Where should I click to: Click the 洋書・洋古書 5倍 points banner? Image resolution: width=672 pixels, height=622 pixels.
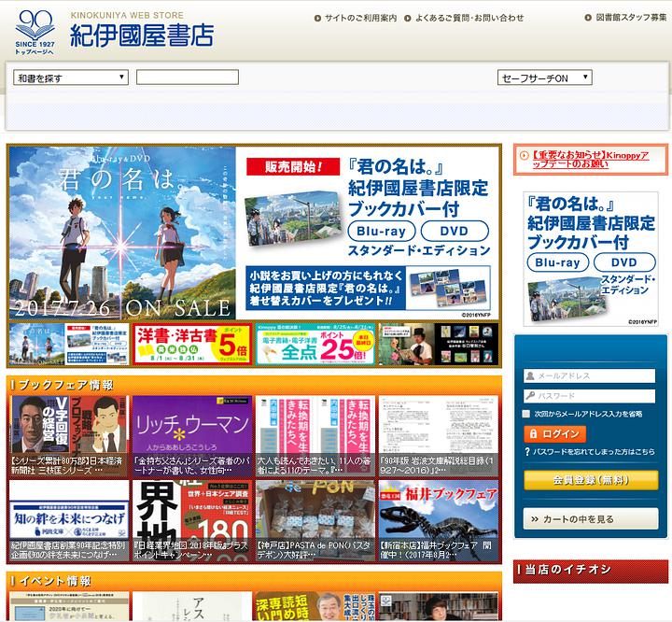coord(192,344)
